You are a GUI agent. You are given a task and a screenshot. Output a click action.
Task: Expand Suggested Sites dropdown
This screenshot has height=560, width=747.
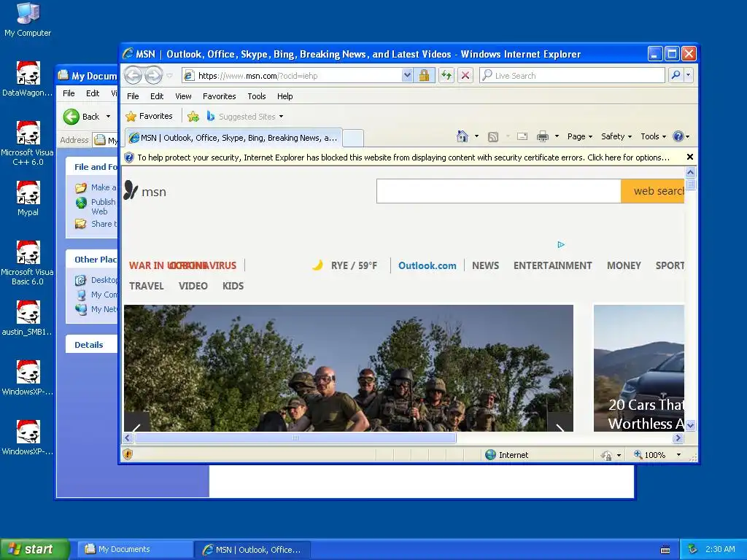[x=281, y=117]
